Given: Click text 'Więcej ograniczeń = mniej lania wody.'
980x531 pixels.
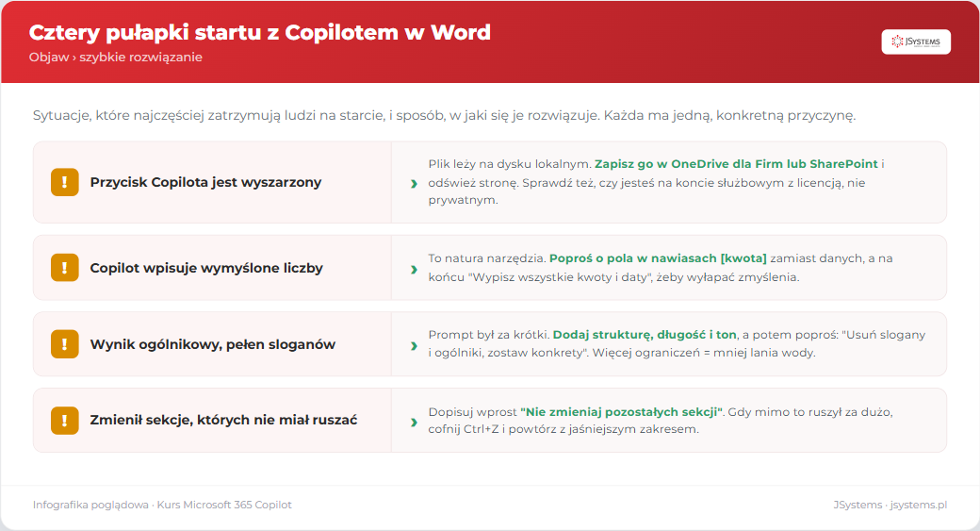Looking at the screenshot, I should (704, 353).
